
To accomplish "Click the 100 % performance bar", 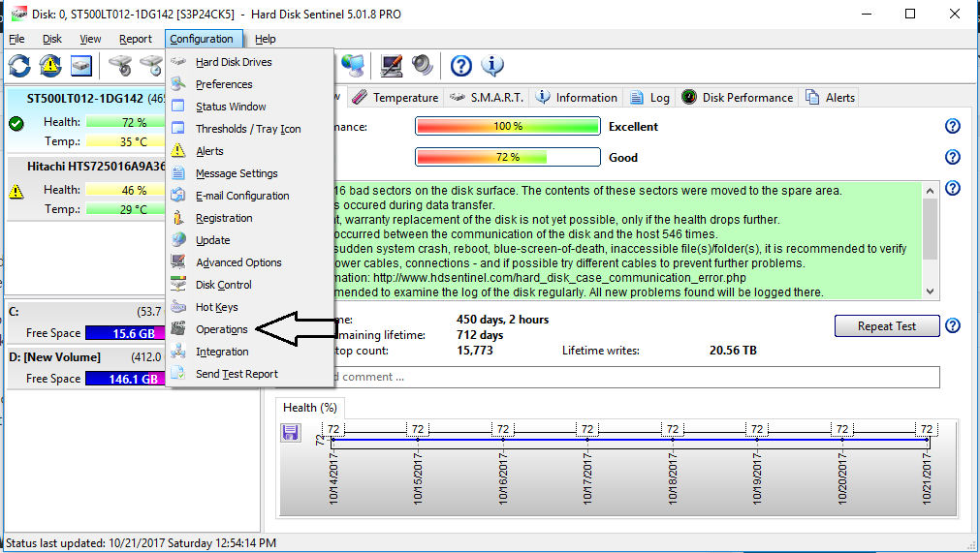I will (x=508, y=126).
